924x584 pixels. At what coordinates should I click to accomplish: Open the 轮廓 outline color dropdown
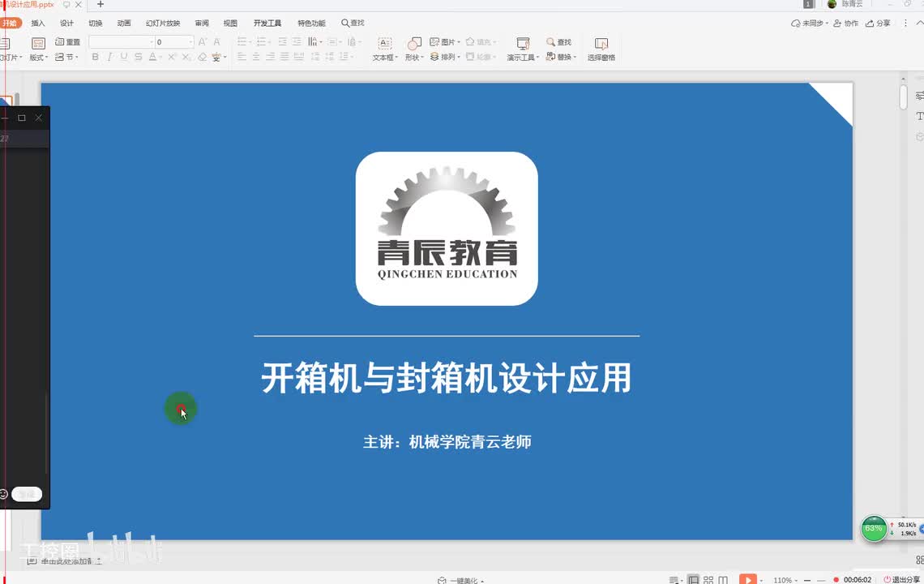point(481,57)
